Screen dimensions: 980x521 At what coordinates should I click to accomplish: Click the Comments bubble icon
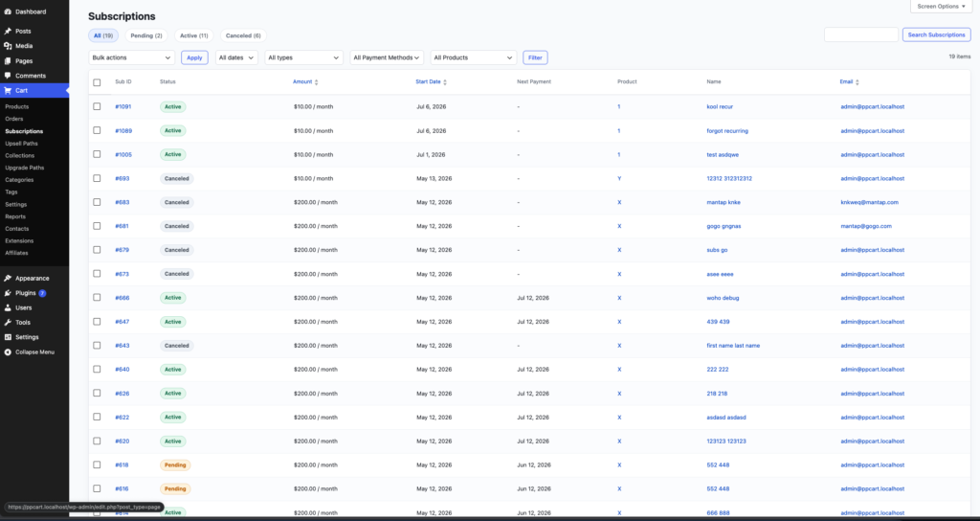click(x=8, y=76)
